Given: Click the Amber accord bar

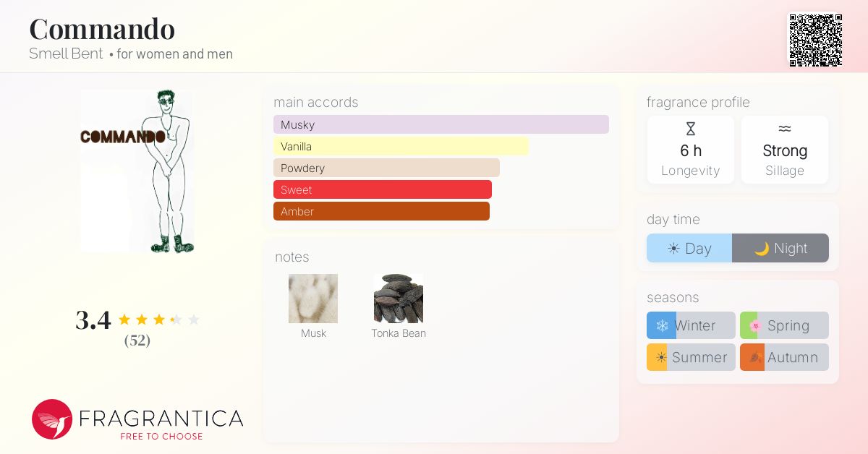Looking at the screenshot, I should (381, 211).
